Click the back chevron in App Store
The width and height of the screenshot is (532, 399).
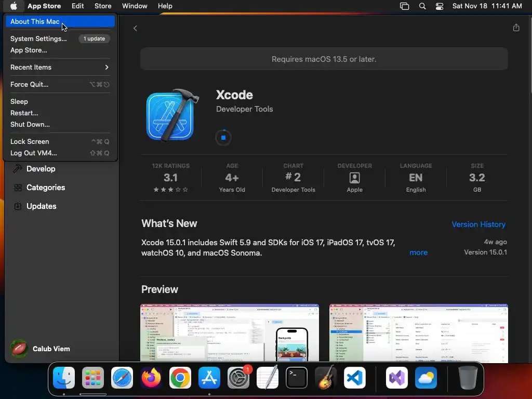point(135,28)
